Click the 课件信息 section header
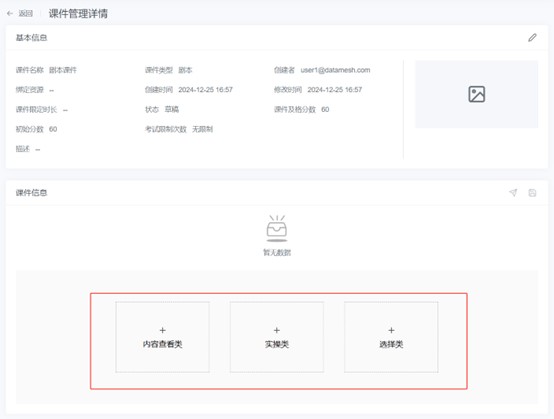Screen dimensions: 554x419 click(31, 193)
